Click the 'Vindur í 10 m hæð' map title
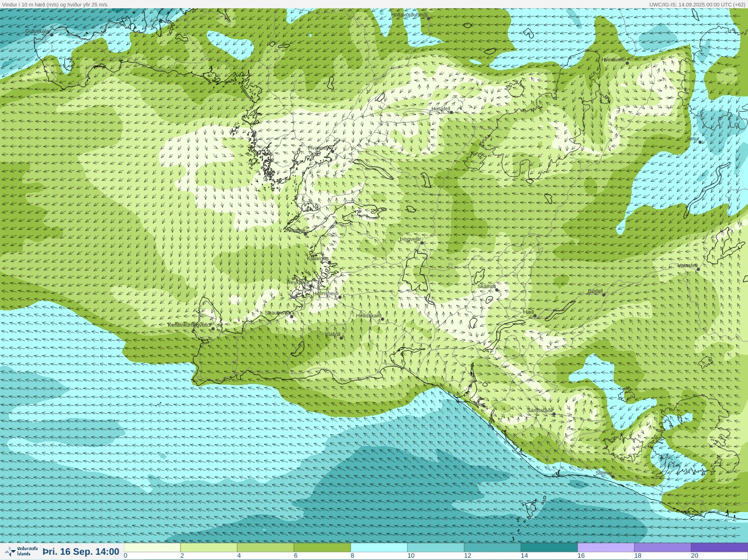 pos(56,4)
